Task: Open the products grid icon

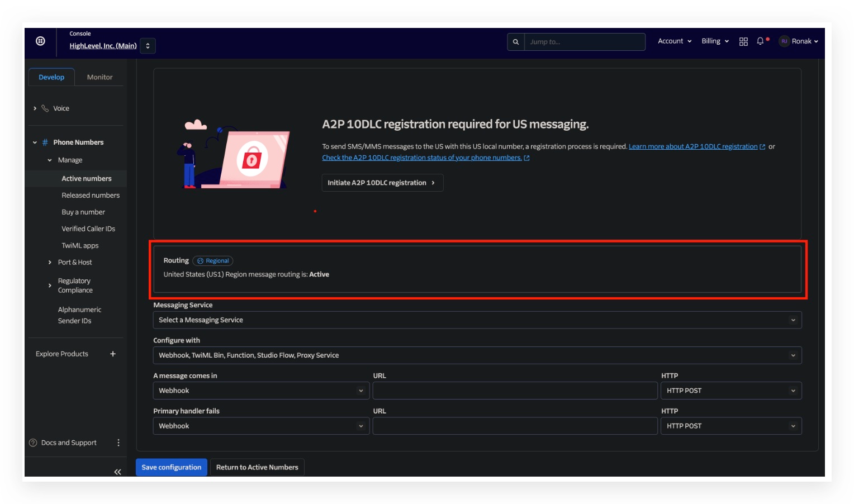Action: pos(743,41)
